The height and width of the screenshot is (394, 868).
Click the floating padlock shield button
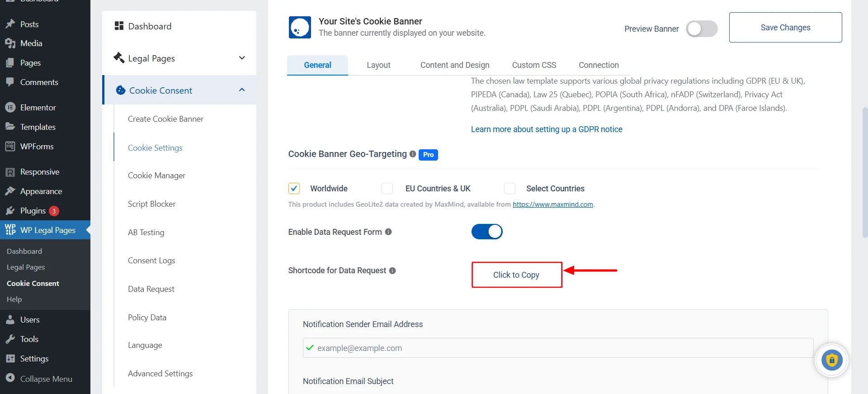(832, 361)
